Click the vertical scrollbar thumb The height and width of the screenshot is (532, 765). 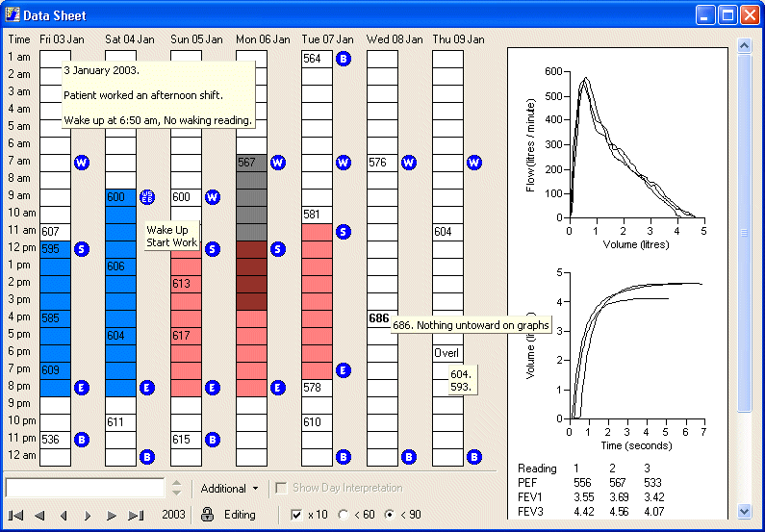[x=744, y=233]
